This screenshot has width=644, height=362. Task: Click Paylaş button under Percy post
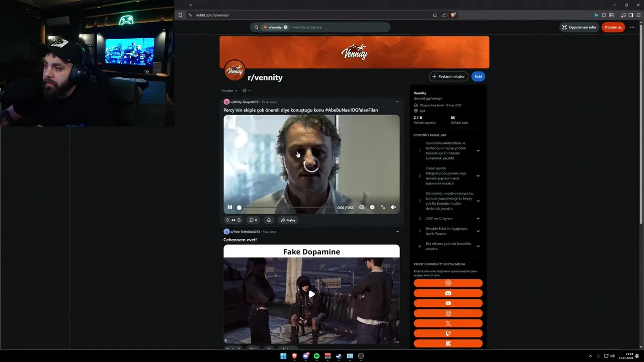point(288,220)
